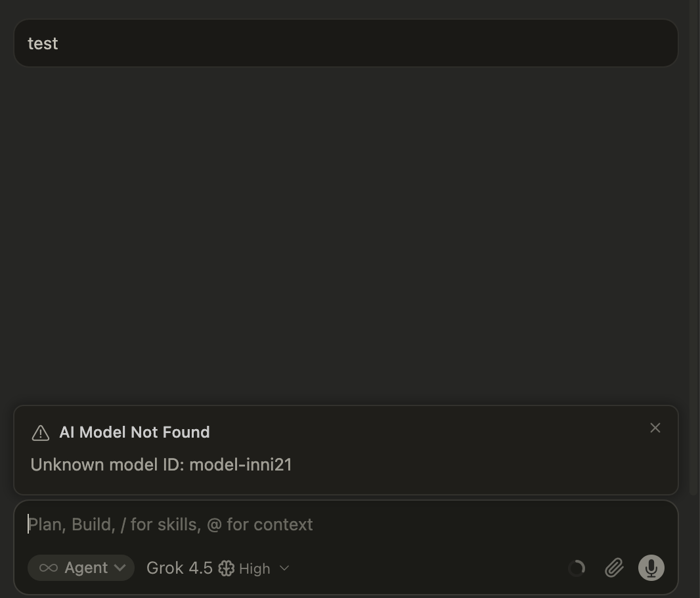Click the loading spinner icon
Viewport: 700px width, 598px height.
[577, 568]
